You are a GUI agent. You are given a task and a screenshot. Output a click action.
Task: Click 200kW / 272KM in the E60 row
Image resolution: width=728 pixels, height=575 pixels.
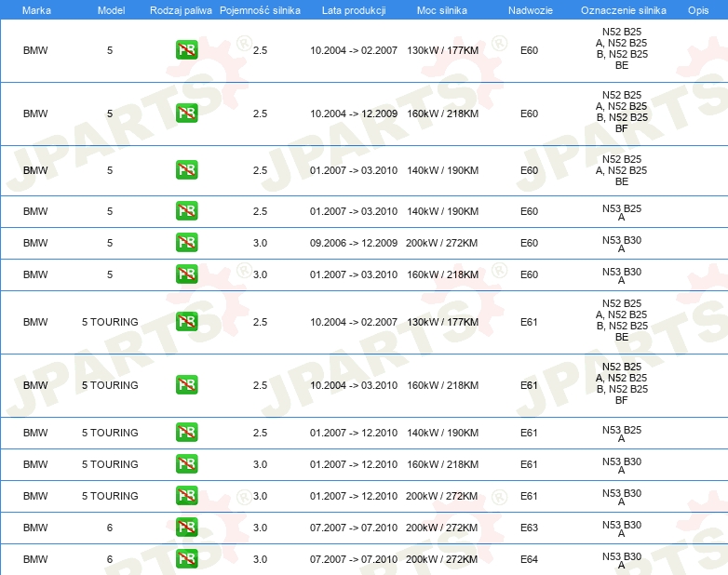441,243
